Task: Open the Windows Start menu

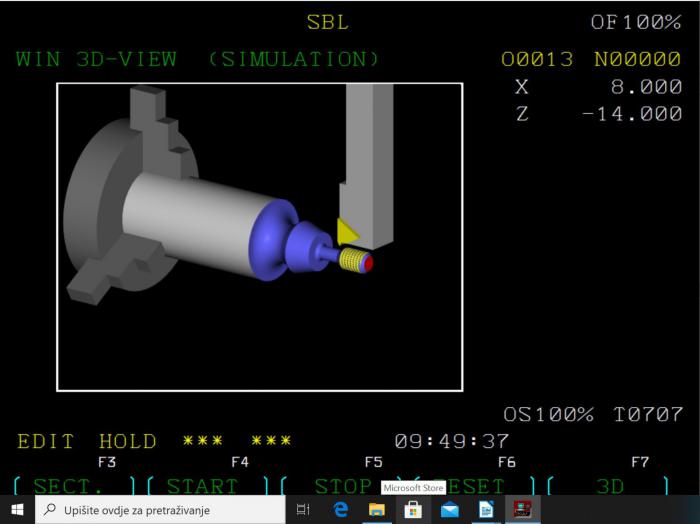Action: tap(17, 509)
